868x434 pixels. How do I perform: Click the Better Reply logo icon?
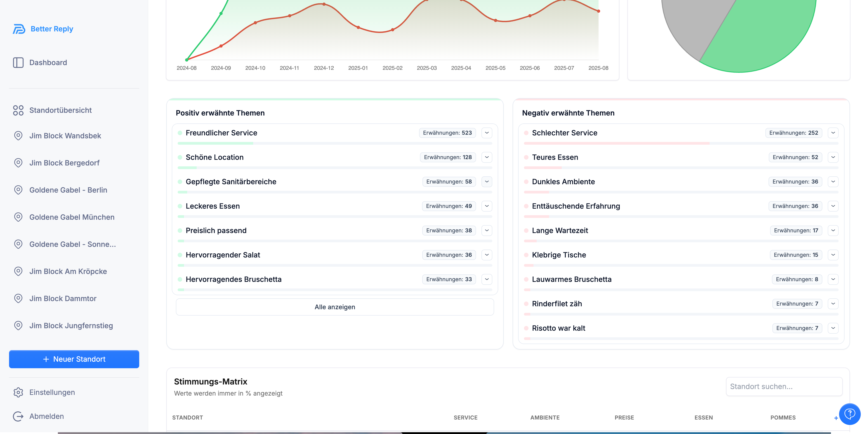pyautogui.click(x=19, y=29)
